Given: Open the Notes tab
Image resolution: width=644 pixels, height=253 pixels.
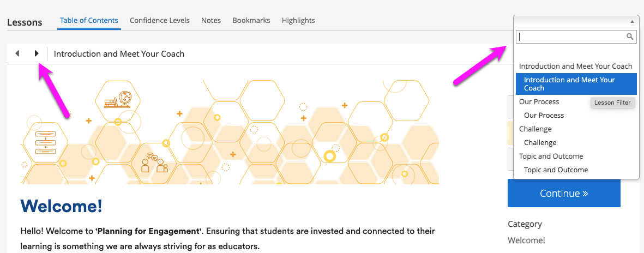Looking at the screenshot, I should click(211, 21).
